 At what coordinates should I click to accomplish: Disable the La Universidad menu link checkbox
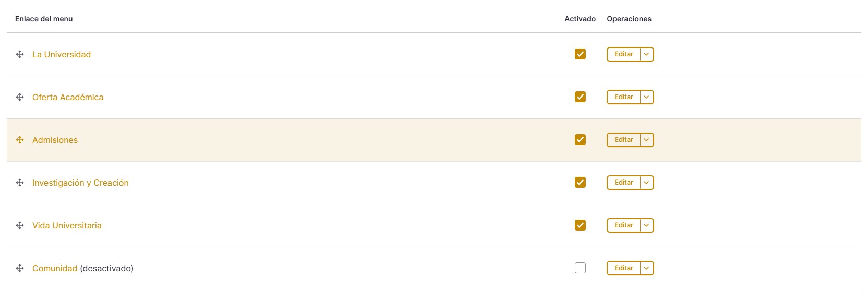coord(580,54)
